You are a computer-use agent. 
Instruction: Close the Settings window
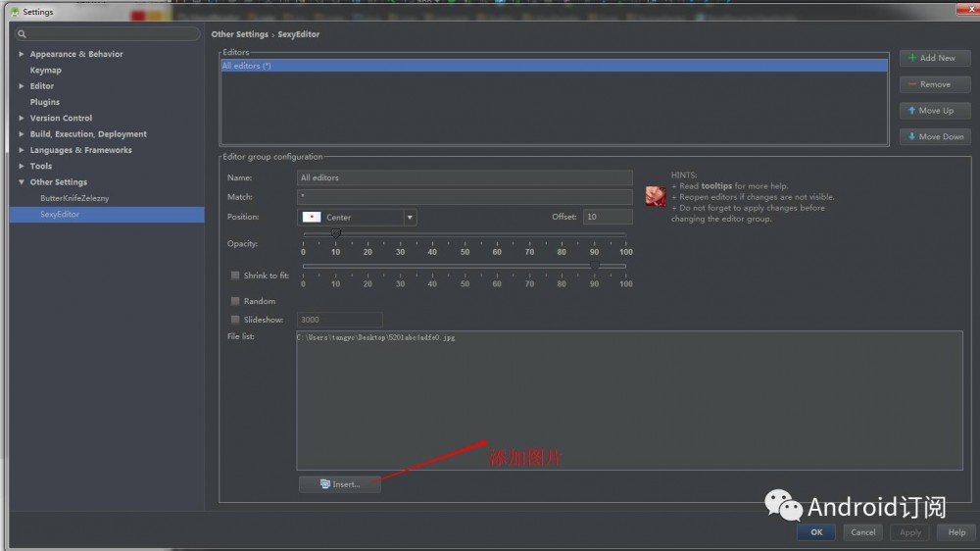pyautogui.click(x=968, y=8)
